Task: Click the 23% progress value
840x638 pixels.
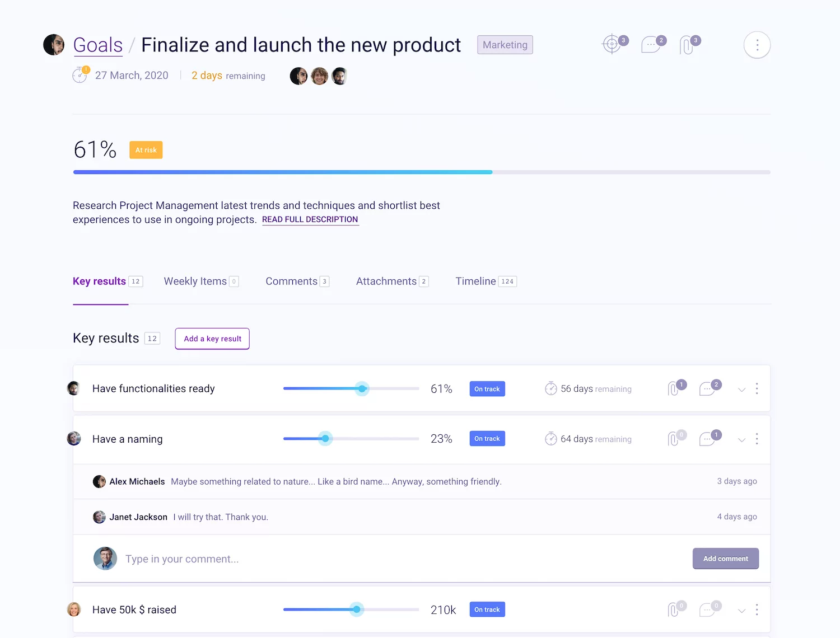Action: [441, 439]
